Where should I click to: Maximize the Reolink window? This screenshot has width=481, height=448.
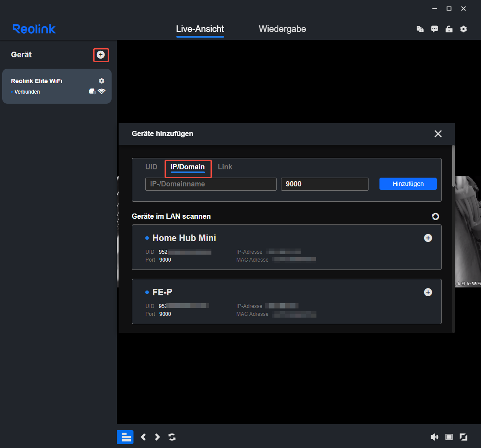pyautogui.click(x=449, y=9)
